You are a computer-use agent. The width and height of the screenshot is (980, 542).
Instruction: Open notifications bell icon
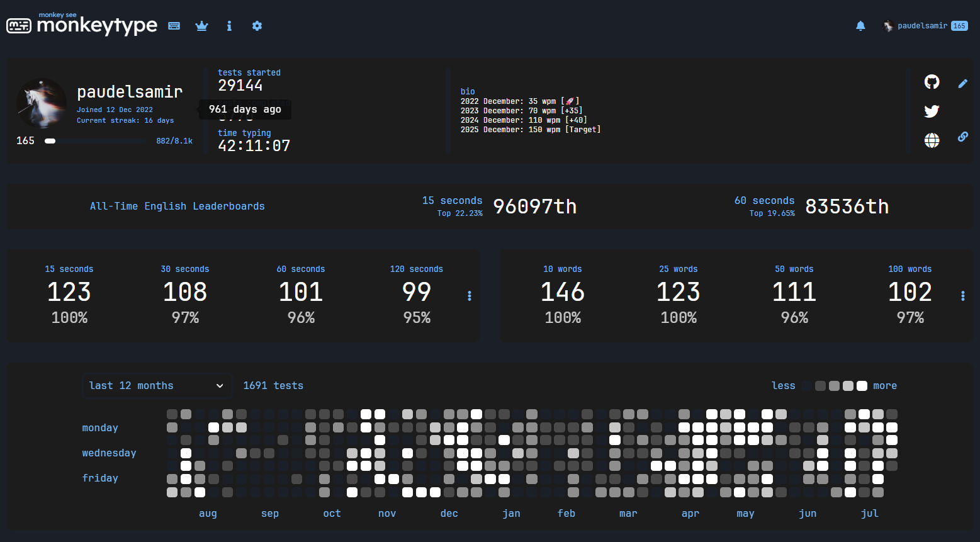coord(860,26)
